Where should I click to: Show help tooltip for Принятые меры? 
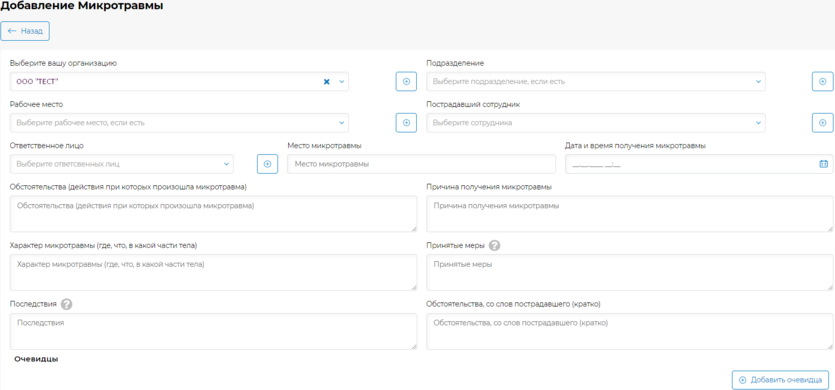[495, 246]
